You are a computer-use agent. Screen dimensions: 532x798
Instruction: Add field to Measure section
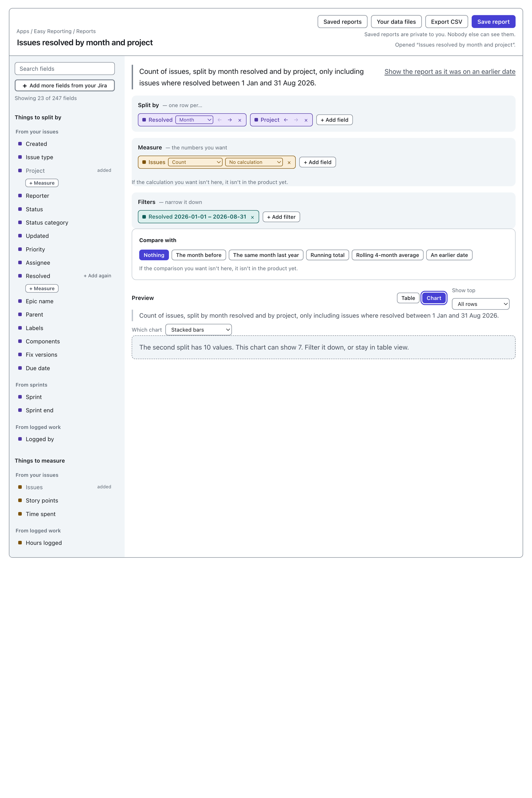(x=317, y=162)
